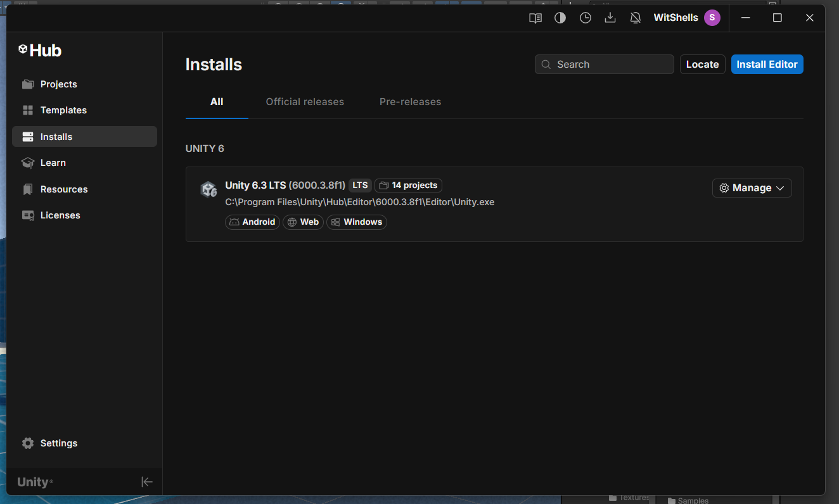Maximize the Unity Hub window
The width and height of the screenshot is (839, 504).
click(x=778, y=18)
